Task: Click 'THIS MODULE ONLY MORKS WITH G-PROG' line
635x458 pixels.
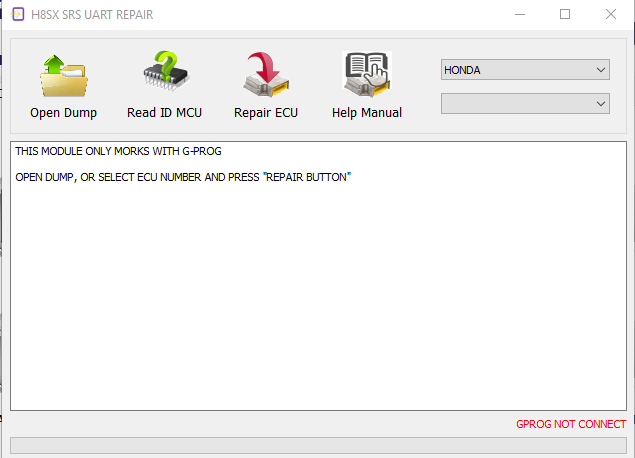Action: (x=118, y=151)
